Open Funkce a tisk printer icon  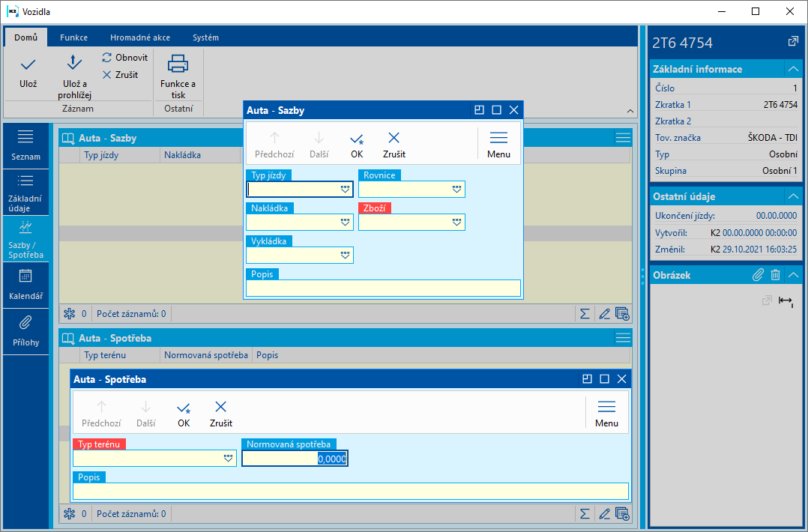point(178,64)
